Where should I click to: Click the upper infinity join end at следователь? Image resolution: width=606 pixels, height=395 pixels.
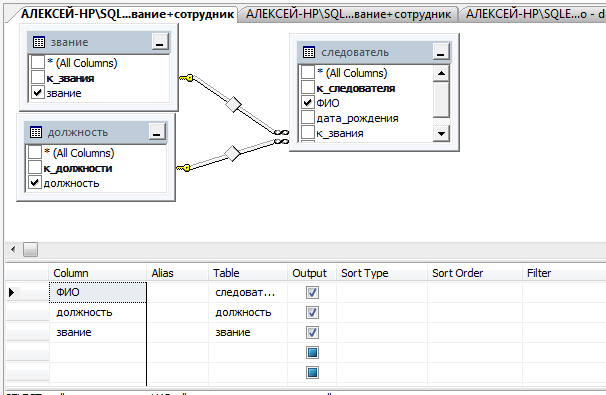point(281,133)
